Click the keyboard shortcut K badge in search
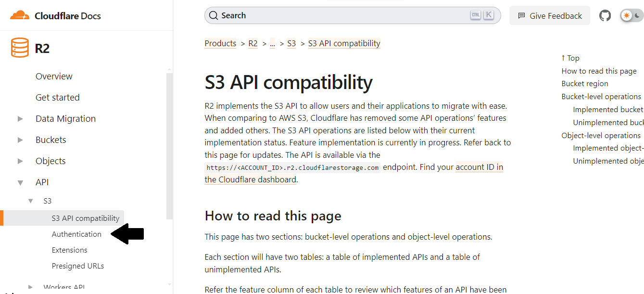This screenshot has width=644, height=294. pos(489,14)
